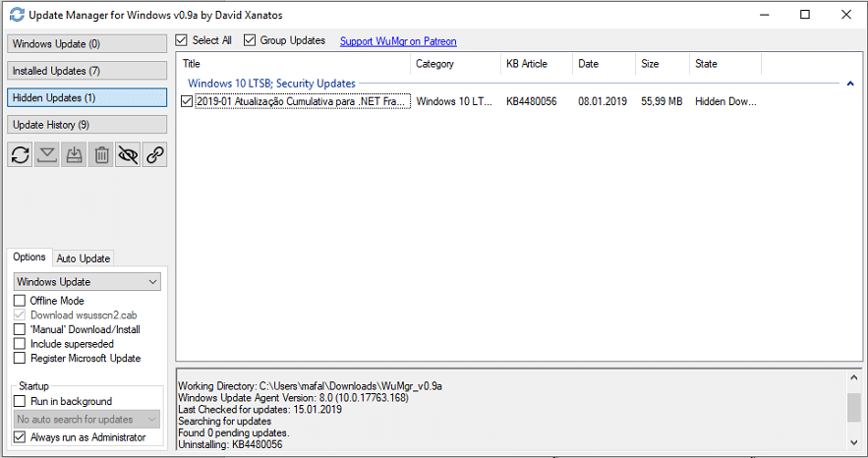This screenshot has width=868, height=458.
Task: Sort by Size column header
Action: 663,64
